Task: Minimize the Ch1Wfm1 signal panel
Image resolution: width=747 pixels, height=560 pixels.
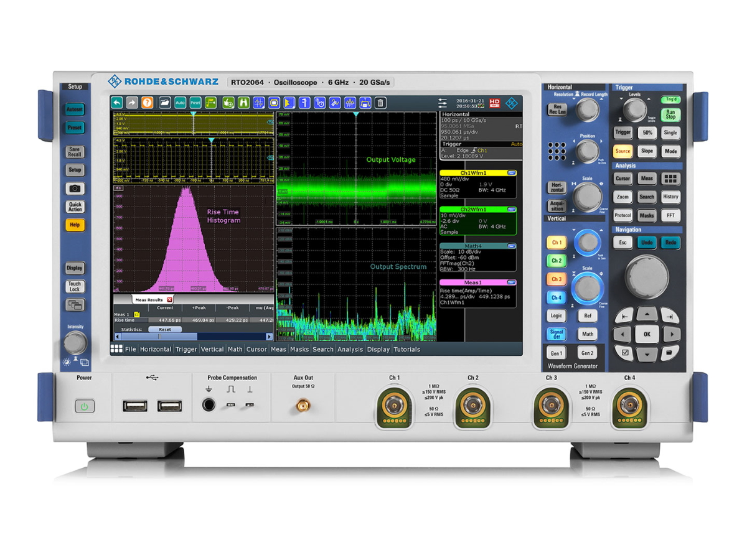Action: [x=512, y=174]
